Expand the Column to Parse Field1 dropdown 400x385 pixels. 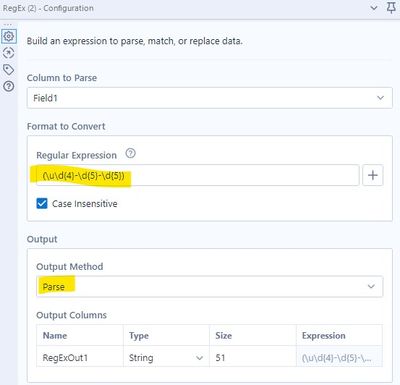tap(210, 98)
